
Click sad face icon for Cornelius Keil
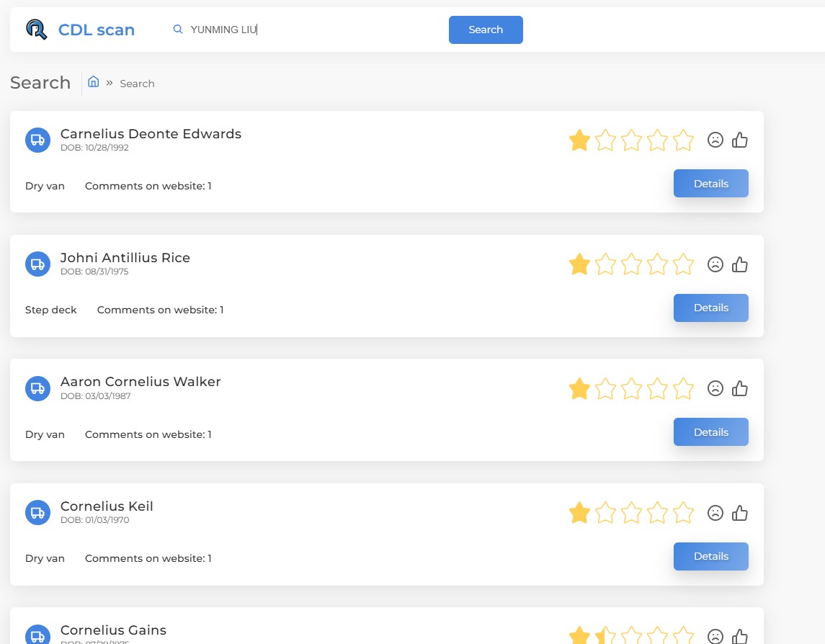click(715, 513)
